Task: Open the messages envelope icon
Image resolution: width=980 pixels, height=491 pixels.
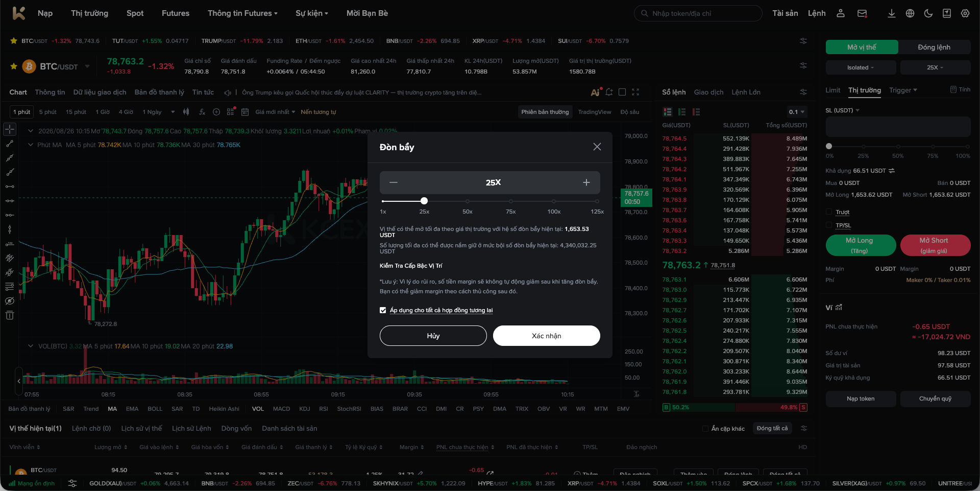Action: coord(862,13)
